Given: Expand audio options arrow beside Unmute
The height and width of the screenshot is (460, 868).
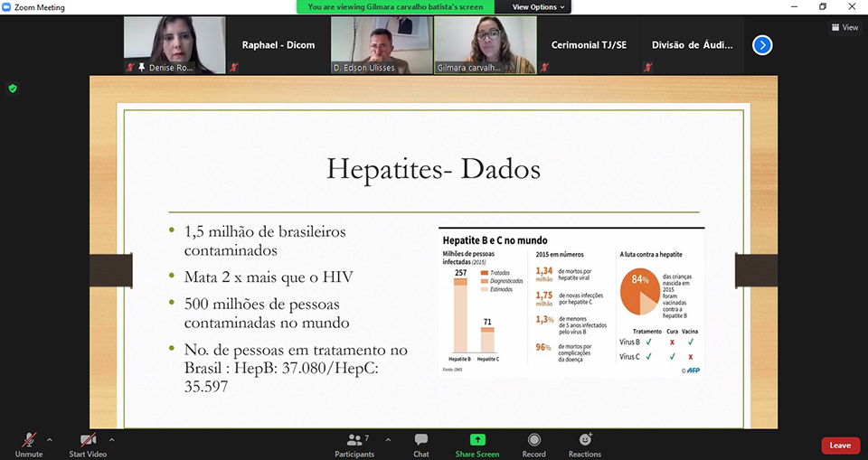Looking at the screenshot, I should coord(50,440).
